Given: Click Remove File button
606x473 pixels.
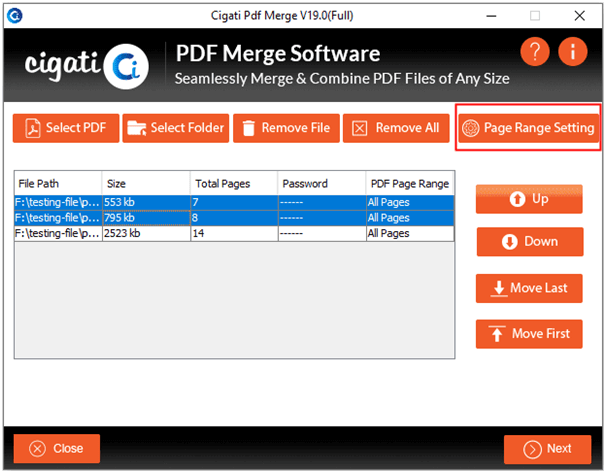Looking at the screenshot, I should (286, 128).
